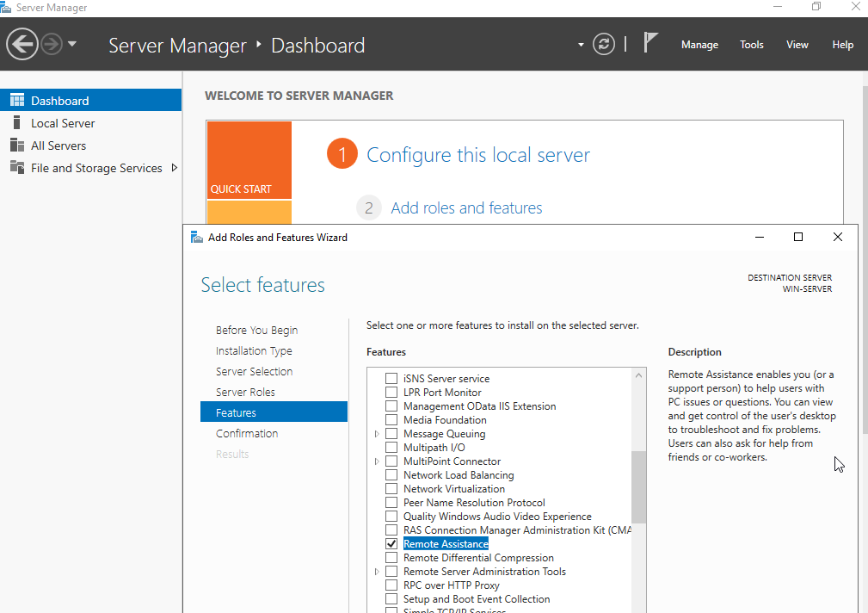The height and width of the screenshot is (613, 868).
Task: Check the MultiPoint Connector checkbox
Action: coord(391,461)
